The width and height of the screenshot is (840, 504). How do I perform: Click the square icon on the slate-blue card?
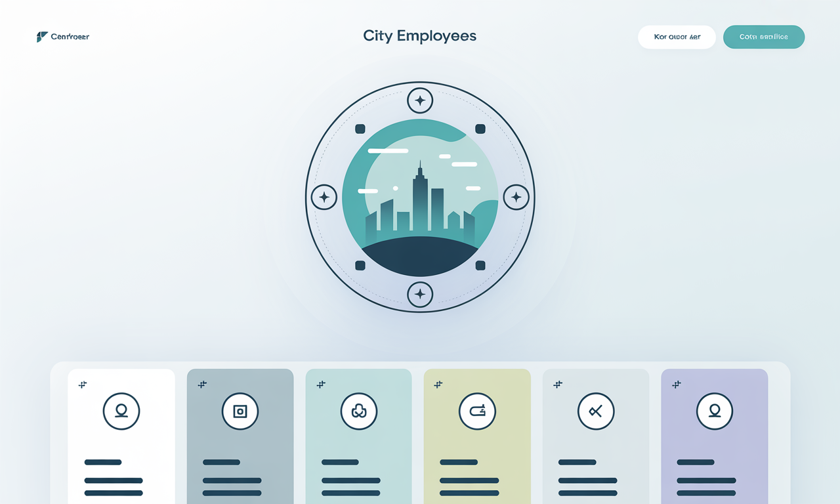click(x=240, y=411)
